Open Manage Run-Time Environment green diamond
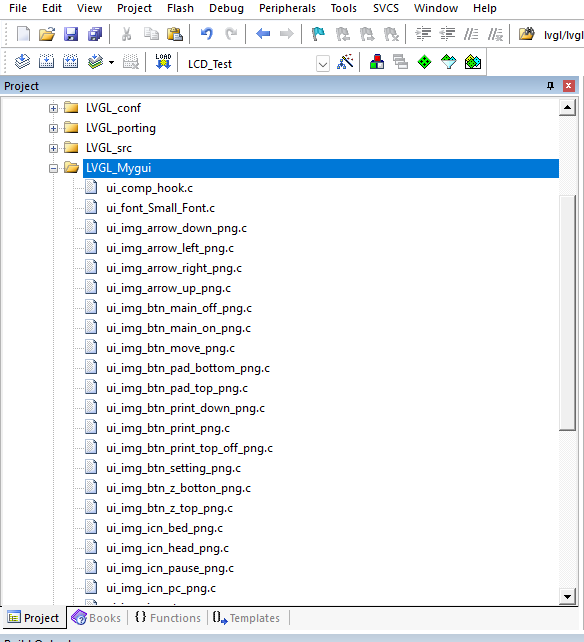 pyautogui.click(x=424, y=62)
